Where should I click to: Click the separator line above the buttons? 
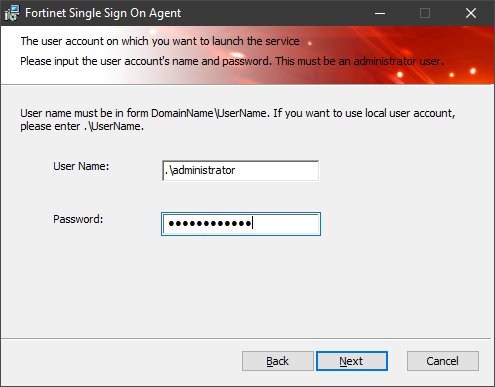(246, 339)
